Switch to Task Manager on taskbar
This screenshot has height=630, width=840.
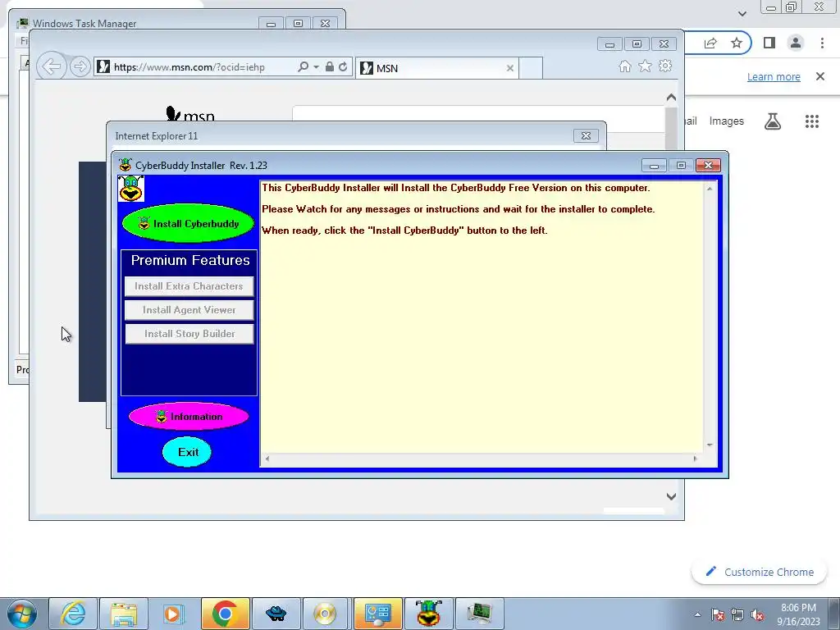tap(479, 614)
